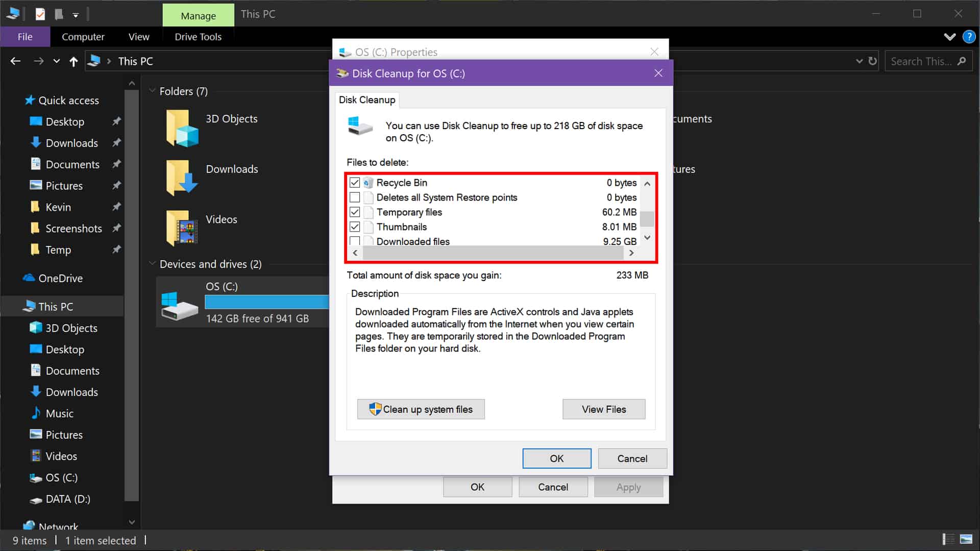
Task: Click the refresh icon in address bar
Action: coord(873,61)
